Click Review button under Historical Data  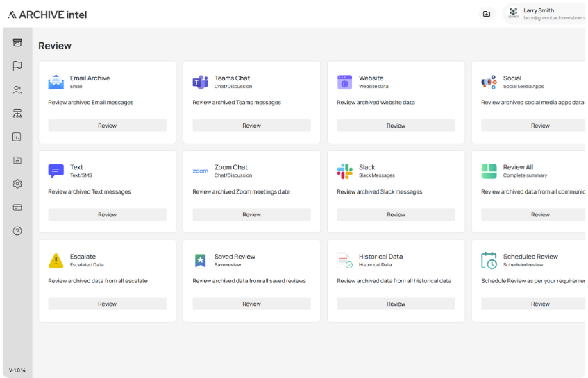(396, 304)
